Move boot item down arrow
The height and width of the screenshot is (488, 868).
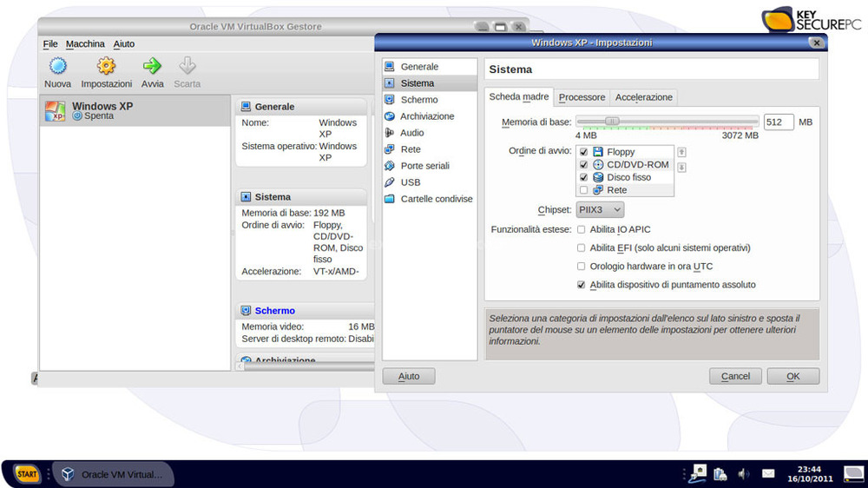[x=682, y=168]
